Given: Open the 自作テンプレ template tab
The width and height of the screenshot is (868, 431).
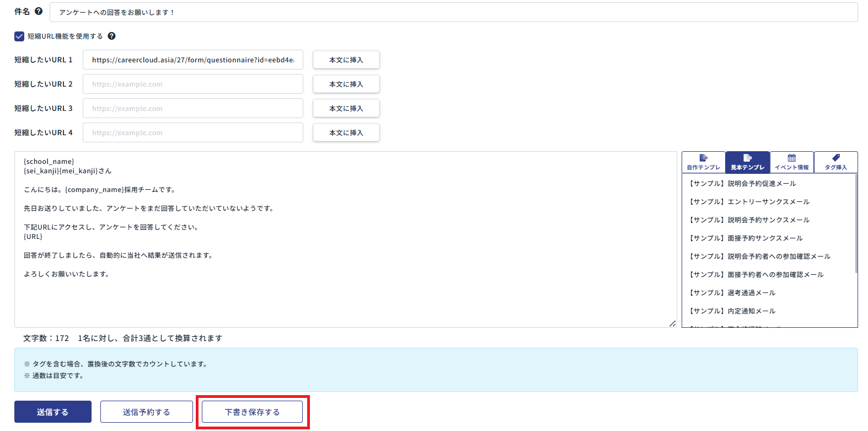Looking at the screenshot, I should click(703, 162).
